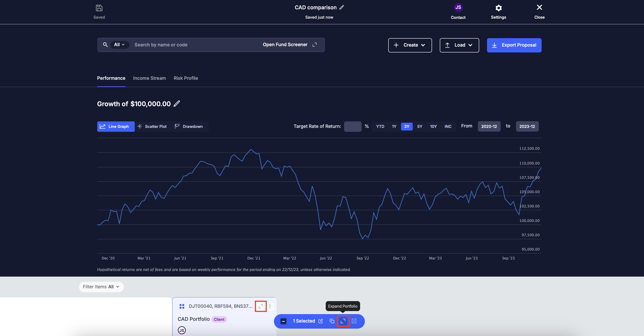Screen dimensions: 644x336
Task: Open Fund Screener link
Action: 290,44
